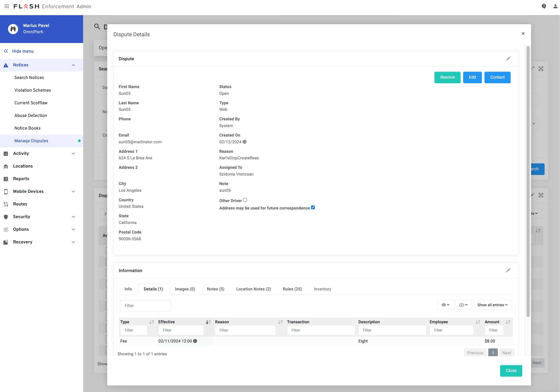Sort table by Effective column icon
The height and width of the screenshot is (392, 560).
tap(208, 322)
